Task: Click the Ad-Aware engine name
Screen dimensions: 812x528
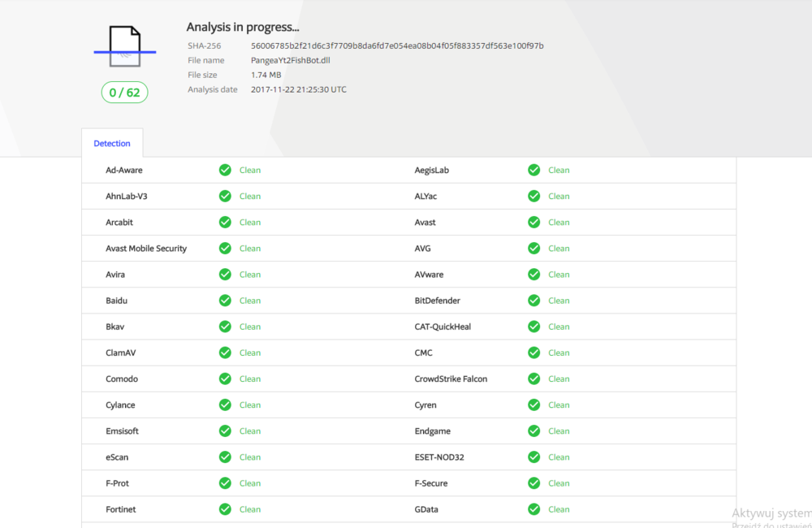Action: coord(123,170)
